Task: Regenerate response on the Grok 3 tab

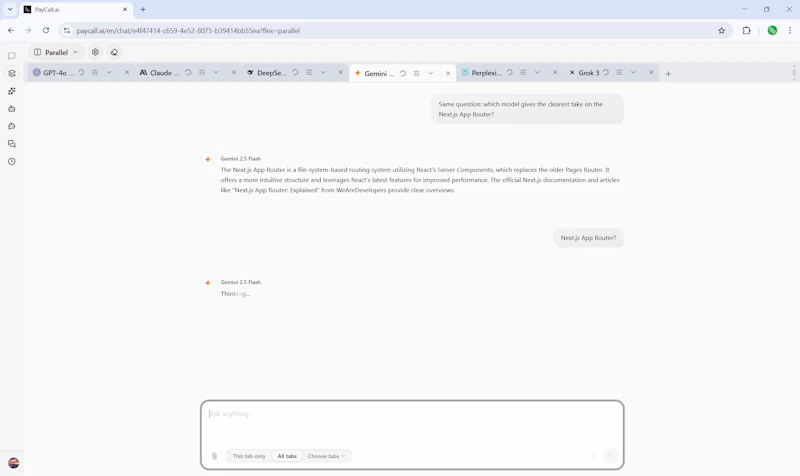Action: pyautogui.click(x=606, y=73)
